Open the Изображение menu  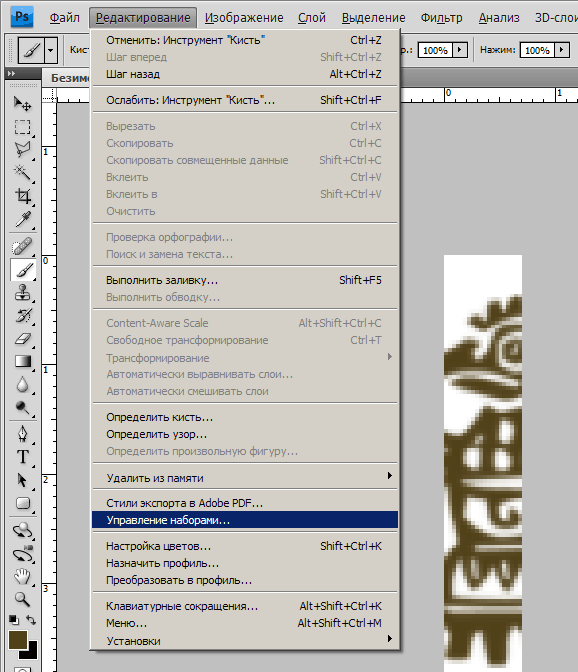[244, 18]
